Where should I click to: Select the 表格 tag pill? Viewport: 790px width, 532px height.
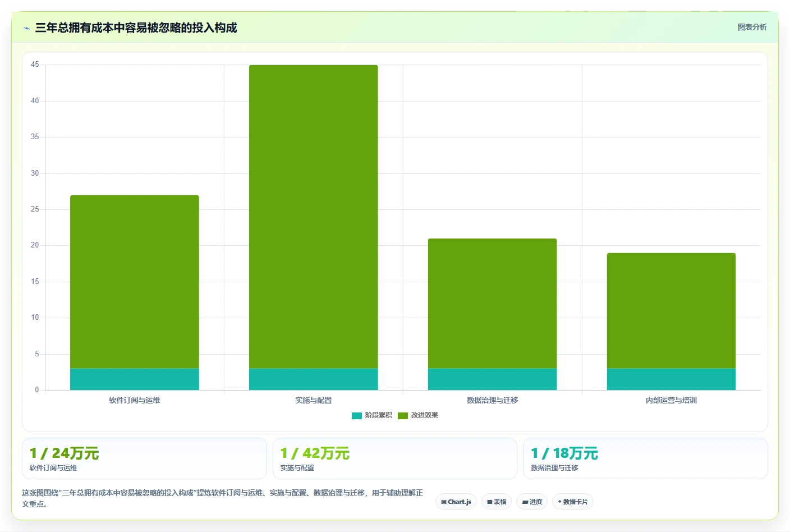497,502
